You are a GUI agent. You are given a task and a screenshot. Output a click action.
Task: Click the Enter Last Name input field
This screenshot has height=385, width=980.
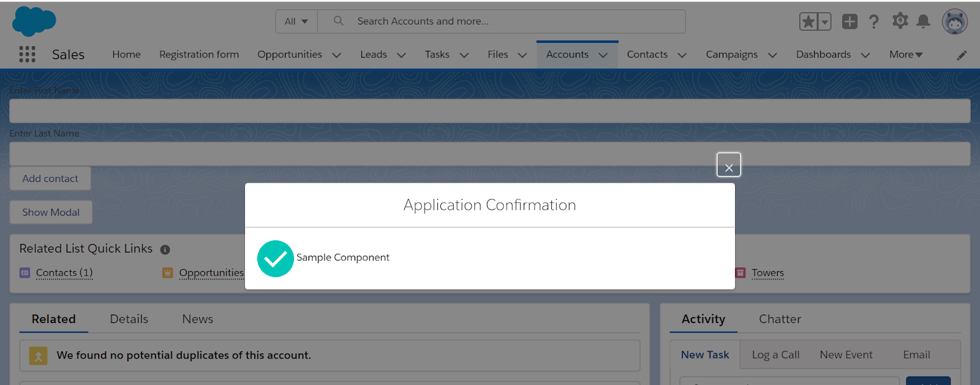pyautogui.click(x=490, y=154)
